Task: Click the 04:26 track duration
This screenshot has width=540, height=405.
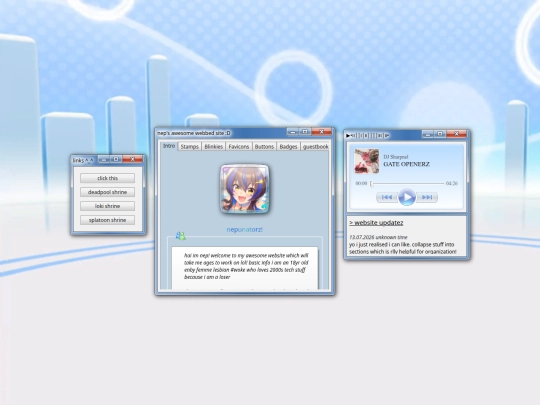Action: (451, 183)
